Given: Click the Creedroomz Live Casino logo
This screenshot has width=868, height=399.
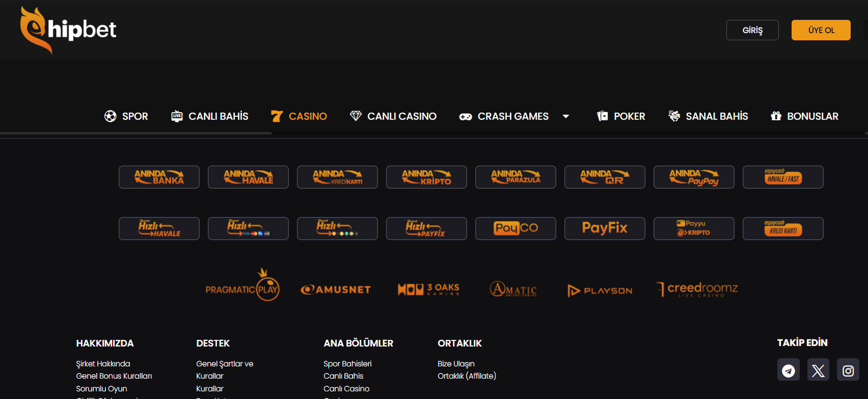Looking at the screenshot, I should (697, 289).
